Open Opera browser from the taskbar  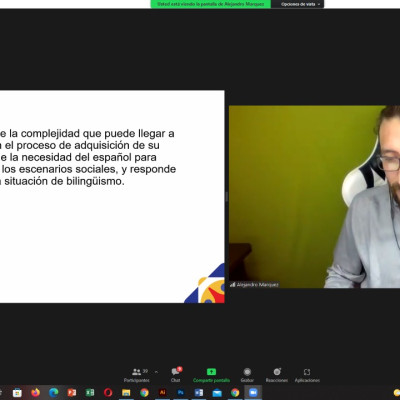(x=108, y=393)
